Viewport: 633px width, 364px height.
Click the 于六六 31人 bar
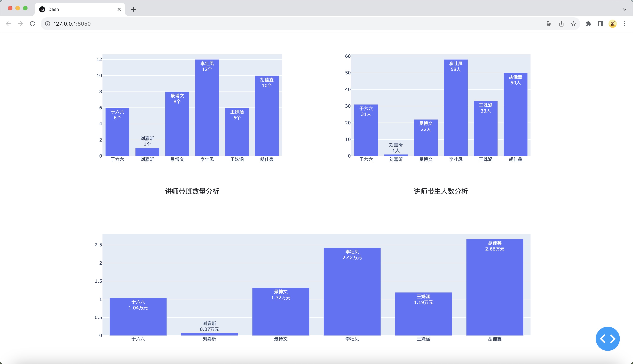366,130
